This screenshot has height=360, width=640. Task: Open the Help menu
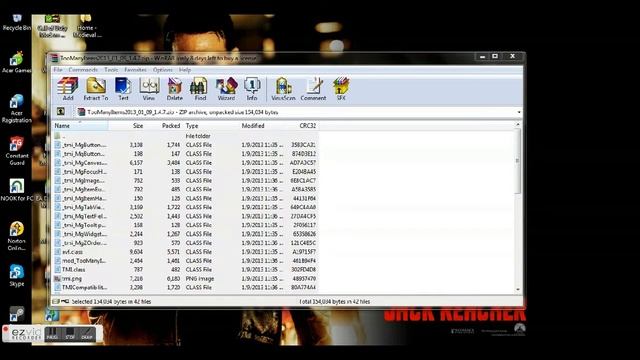[185, 70]
